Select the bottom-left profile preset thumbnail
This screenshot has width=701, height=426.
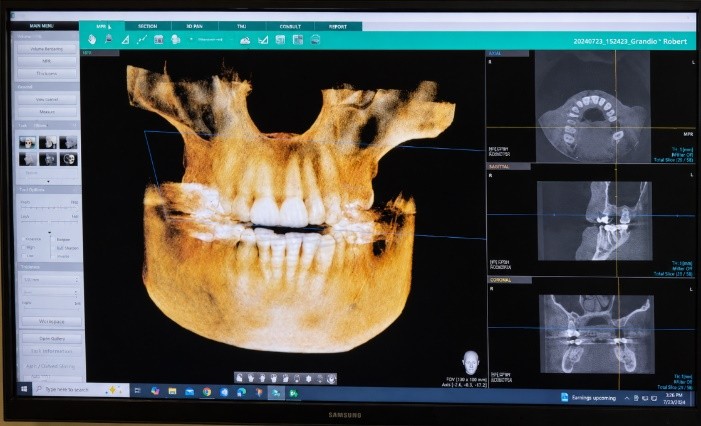coord(28,159)
